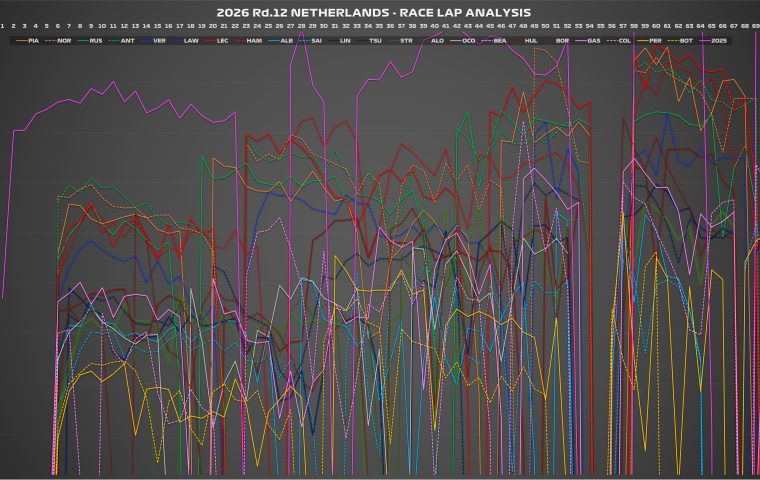This screenshot has width=760, height=480.
Task: Select lap number 32 on the axis
Action: pyautogui.click(x=346, y=26)
